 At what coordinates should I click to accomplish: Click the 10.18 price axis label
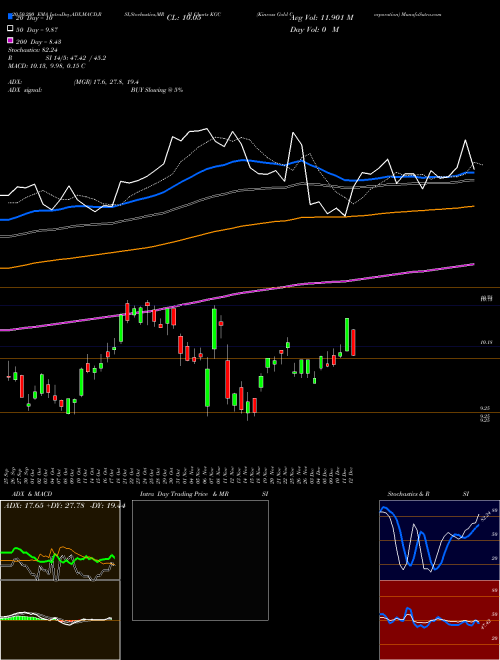coord(486,343)
